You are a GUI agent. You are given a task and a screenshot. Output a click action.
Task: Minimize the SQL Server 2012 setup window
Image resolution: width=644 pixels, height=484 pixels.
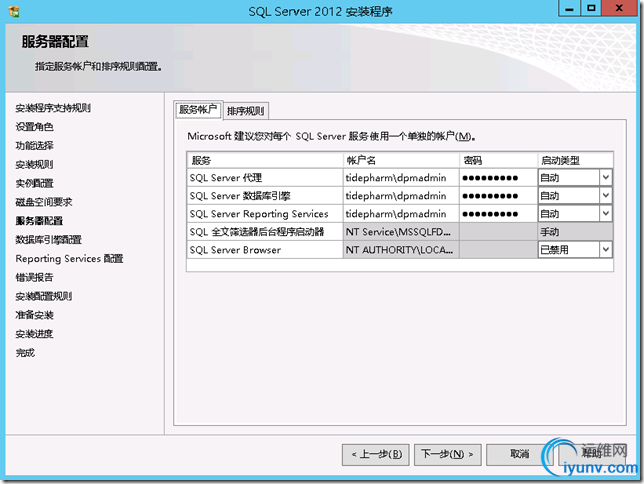(x=570, y=8)
